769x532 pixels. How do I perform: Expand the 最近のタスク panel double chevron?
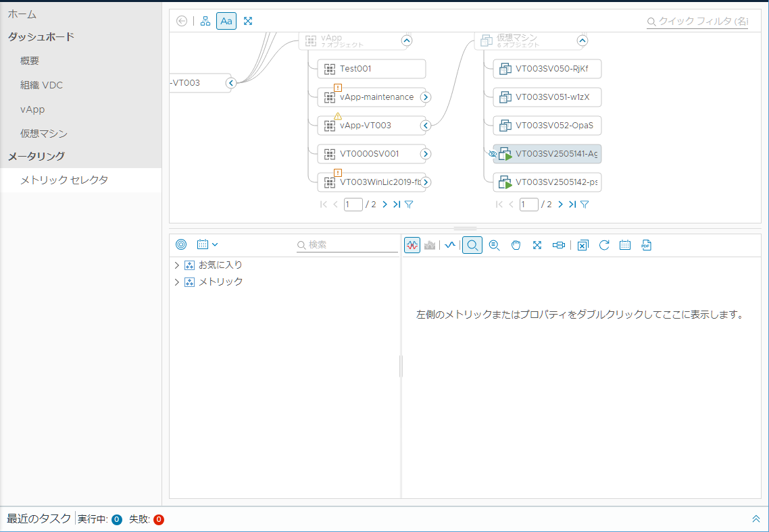755,519
